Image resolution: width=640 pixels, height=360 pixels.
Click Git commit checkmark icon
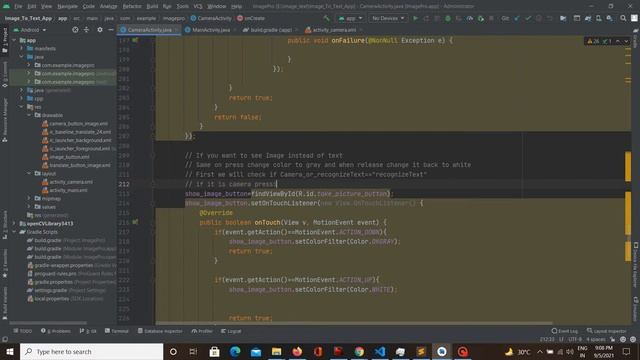[528, 18]
